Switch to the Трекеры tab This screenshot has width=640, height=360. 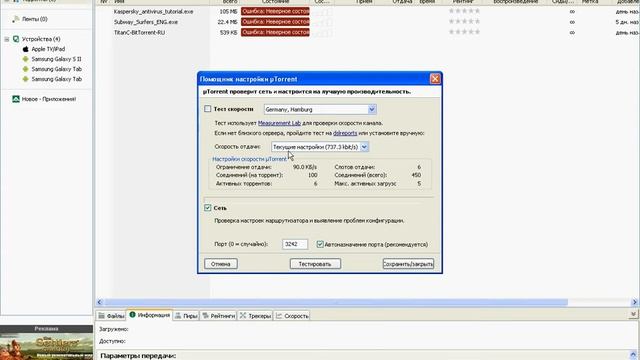pyautogui.click(x=255, y=316)
